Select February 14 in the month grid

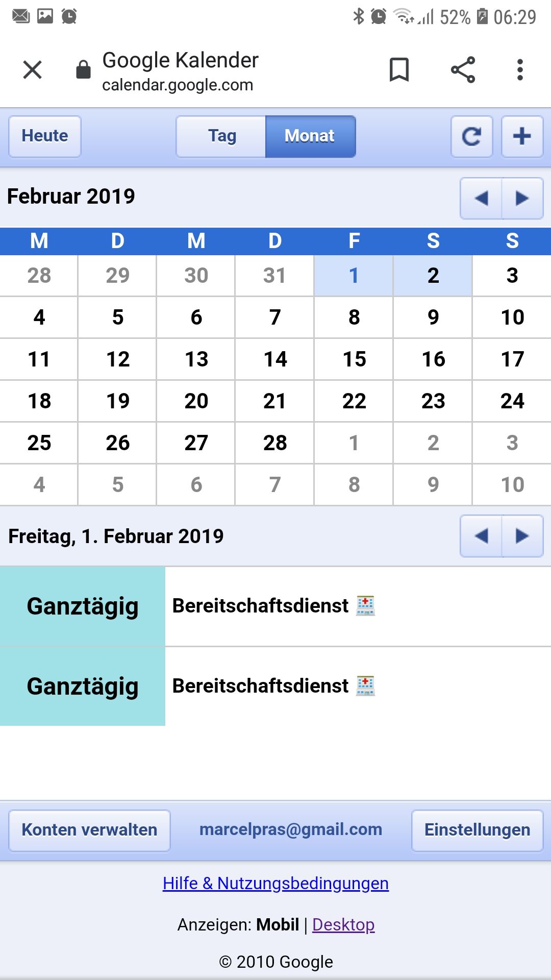(x=275, y=359)
